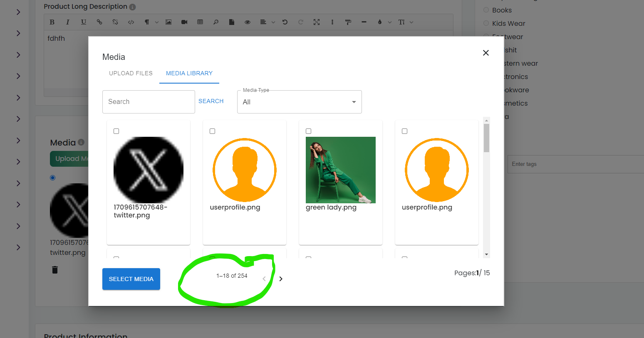644x338 pixels.
Task: Click the vertical dots more icon
Action: pos(332,22)
